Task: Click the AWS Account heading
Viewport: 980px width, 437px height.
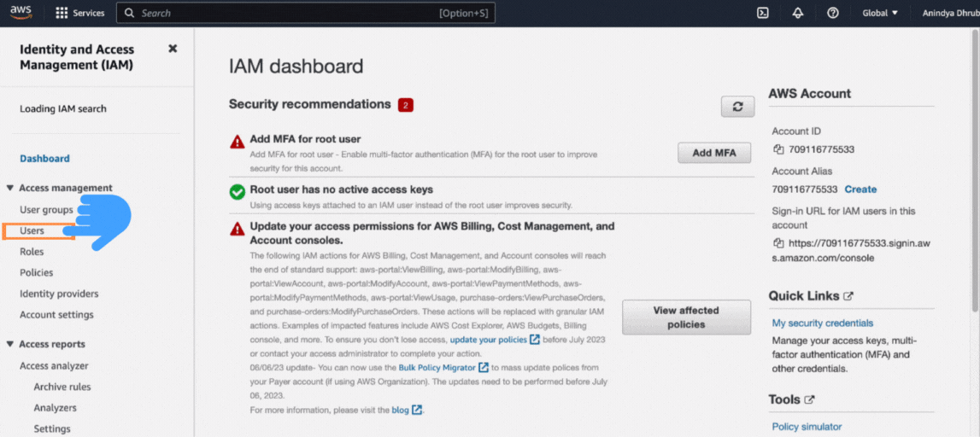Action: pyautogui.click(x=809, y=94)
